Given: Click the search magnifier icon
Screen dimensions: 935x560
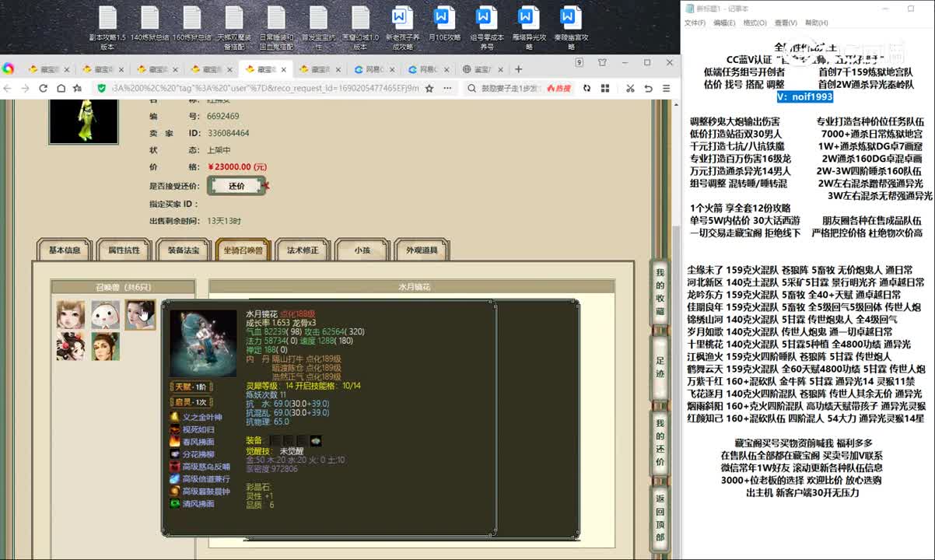Looking at the screenshot, I should click(x=473, y=89).
